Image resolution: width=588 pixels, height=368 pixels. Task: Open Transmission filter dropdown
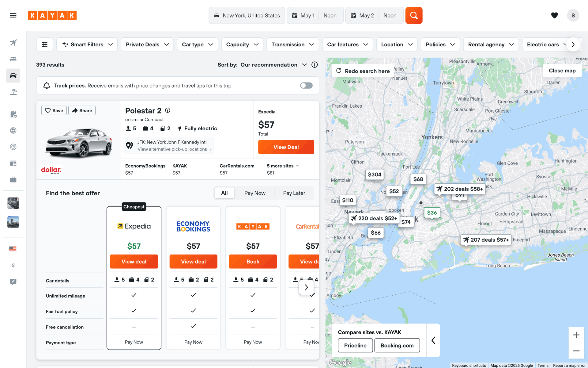(x=293, y=44)
